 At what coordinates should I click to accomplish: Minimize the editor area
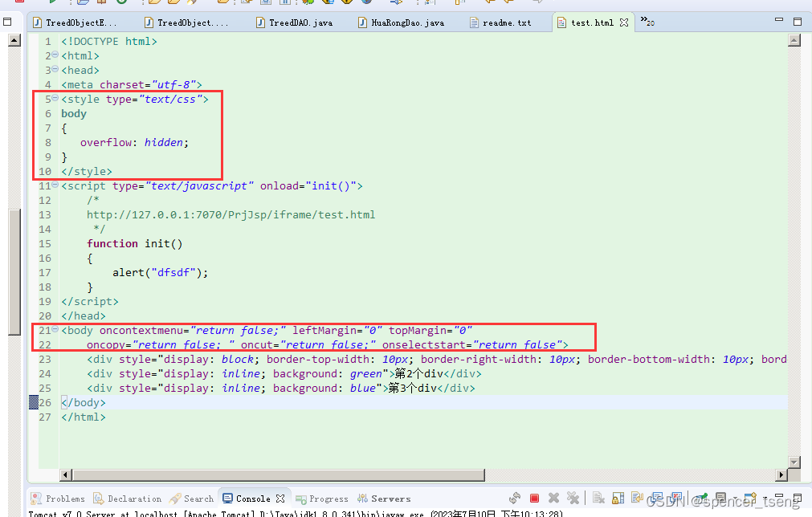pyautogui.click(x=779, y=19)
